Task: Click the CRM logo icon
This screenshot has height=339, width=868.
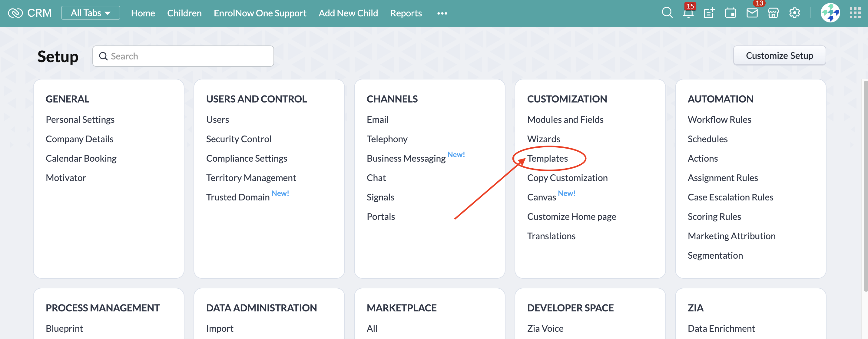Action: point(15,13)
